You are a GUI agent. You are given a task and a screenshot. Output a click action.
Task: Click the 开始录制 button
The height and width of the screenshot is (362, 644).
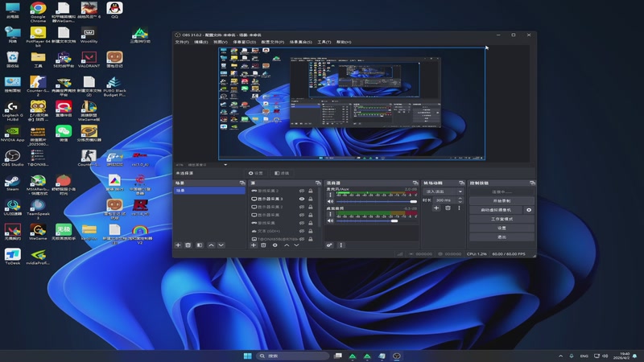[502, 200]
